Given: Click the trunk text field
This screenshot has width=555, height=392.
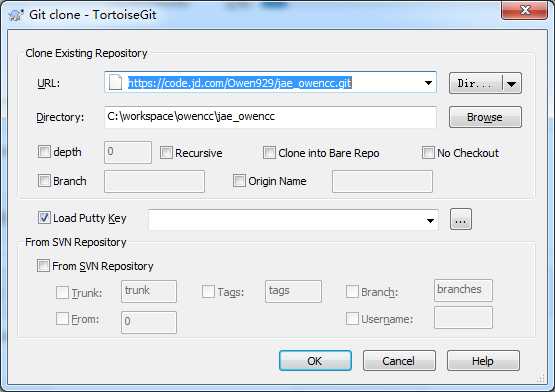Looking at the screenshot, I should pyautogui.click(x=149, y=291).
